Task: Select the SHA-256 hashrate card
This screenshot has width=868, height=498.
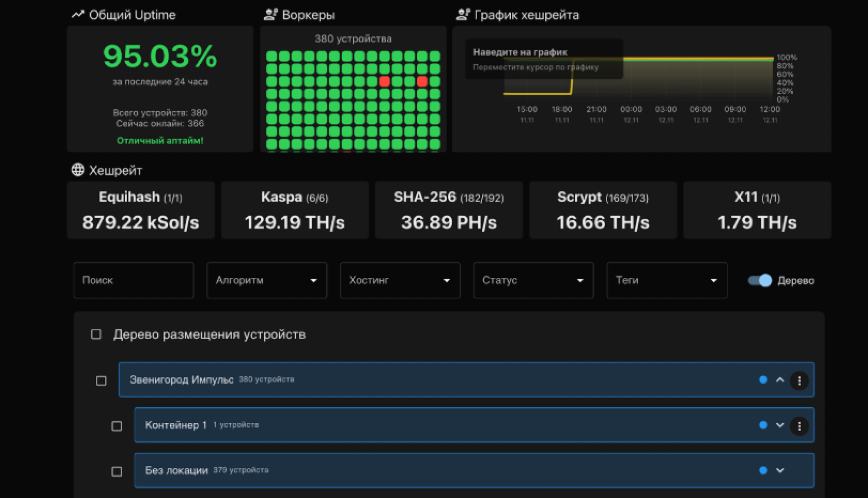Action: pyautogui.click(x=448, y=210)
